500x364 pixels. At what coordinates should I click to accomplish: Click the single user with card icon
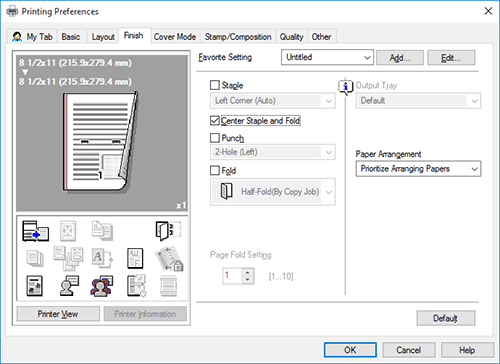click(69, 286)
